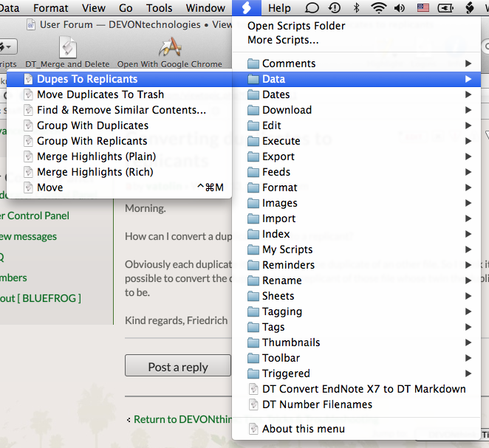The image size is (489, 448).
Task: Expand the Feeds scripts submenu
Action: pyautogui.click(x=357, y=172)
